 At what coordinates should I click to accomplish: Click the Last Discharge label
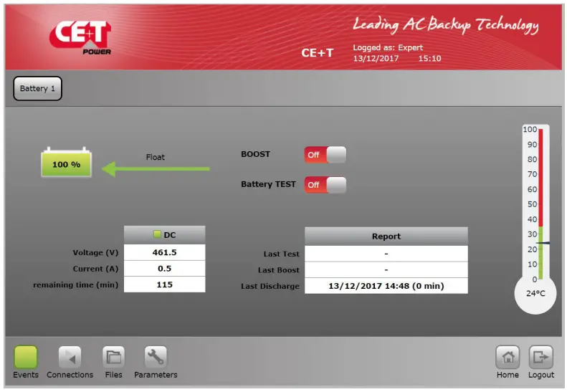click(x=270, y=287)
